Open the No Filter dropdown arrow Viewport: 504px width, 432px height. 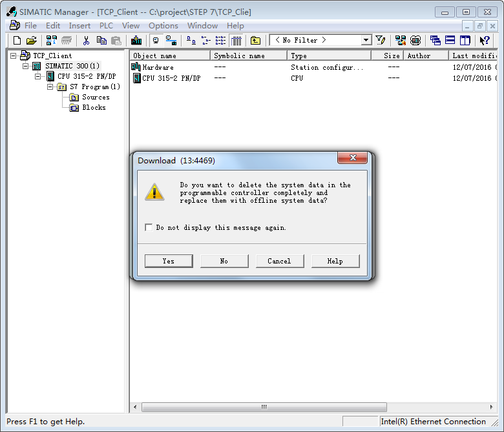(366, 40)
